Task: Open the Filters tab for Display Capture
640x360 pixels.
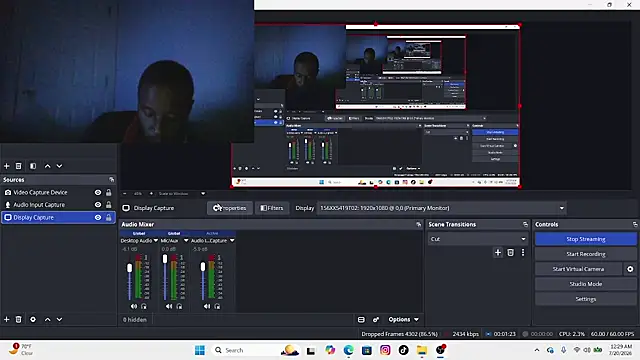Action: tap(272, 208)
